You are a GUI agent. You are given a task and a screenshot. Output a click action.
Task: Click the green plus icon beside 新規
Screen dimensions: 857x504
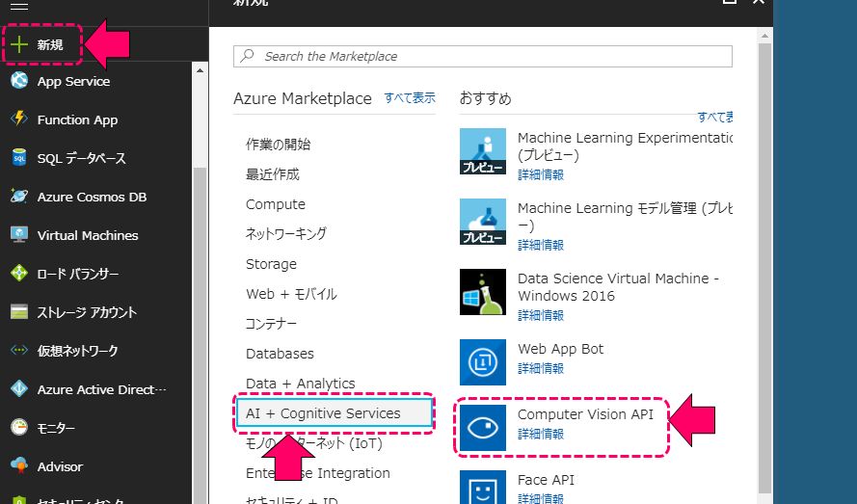(x=19, y=44)
